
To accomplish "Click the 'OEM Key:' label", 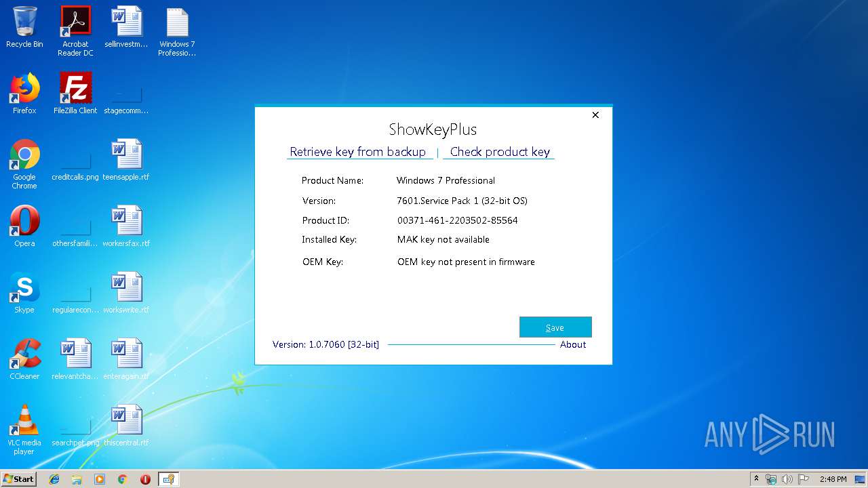I will pos(323,262).
